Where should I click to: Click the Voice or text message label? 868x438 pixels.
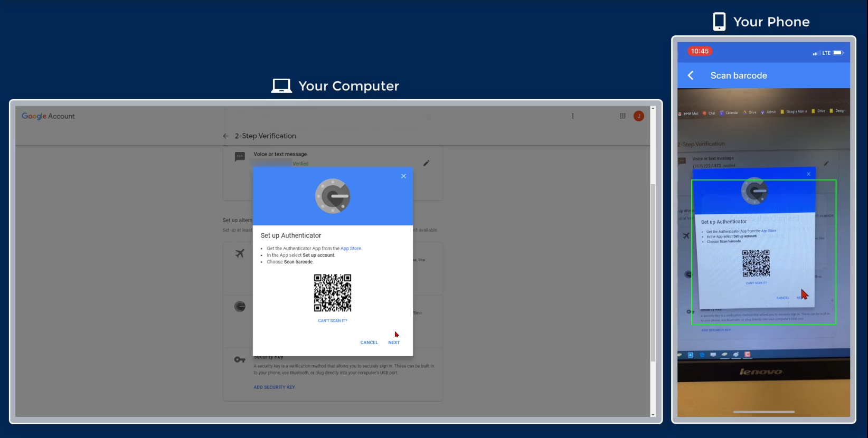click(x=280, y=154)
